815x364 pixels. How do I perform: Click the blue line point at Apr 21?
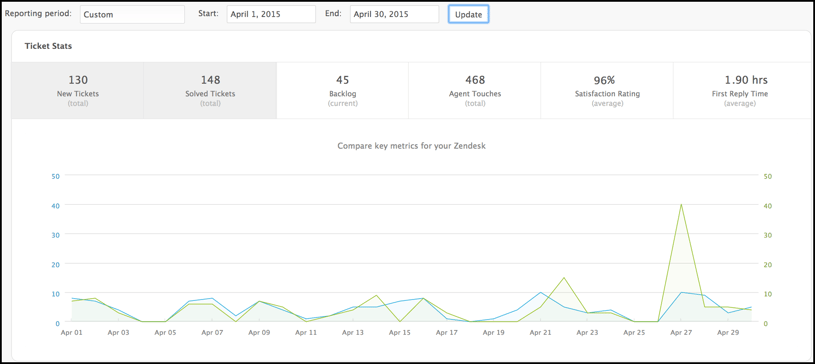pyautogui.click(x=541, y=292)
